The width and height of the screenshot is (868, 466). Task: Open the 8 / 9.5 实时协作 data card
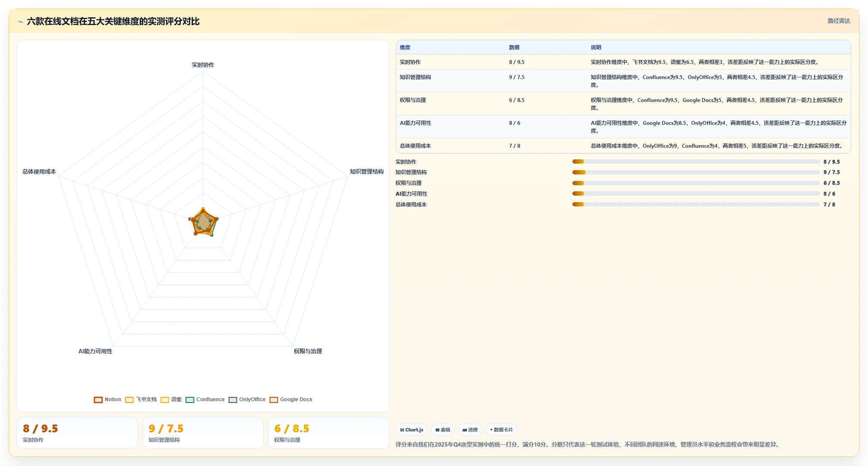point(77,433)
